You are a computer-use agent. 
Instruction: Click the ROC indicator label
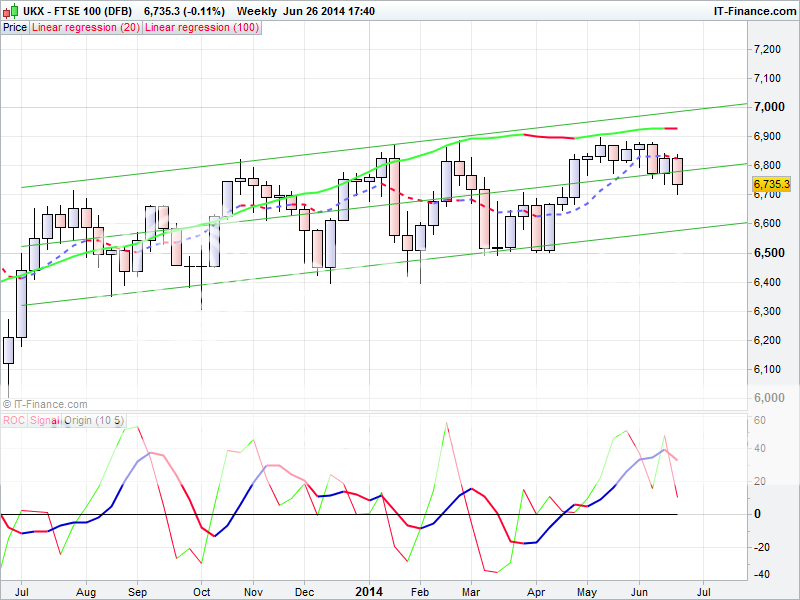point(14,420)
